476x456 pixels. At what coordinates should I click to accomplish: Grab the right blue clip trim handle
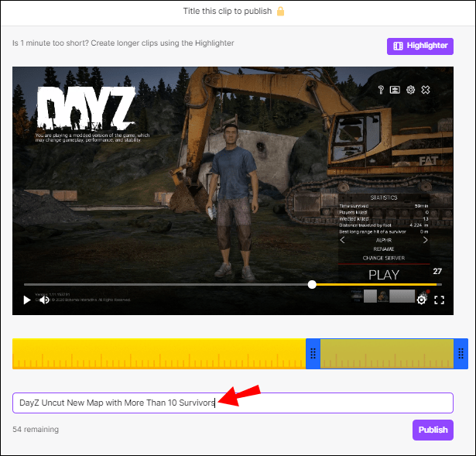461,353
